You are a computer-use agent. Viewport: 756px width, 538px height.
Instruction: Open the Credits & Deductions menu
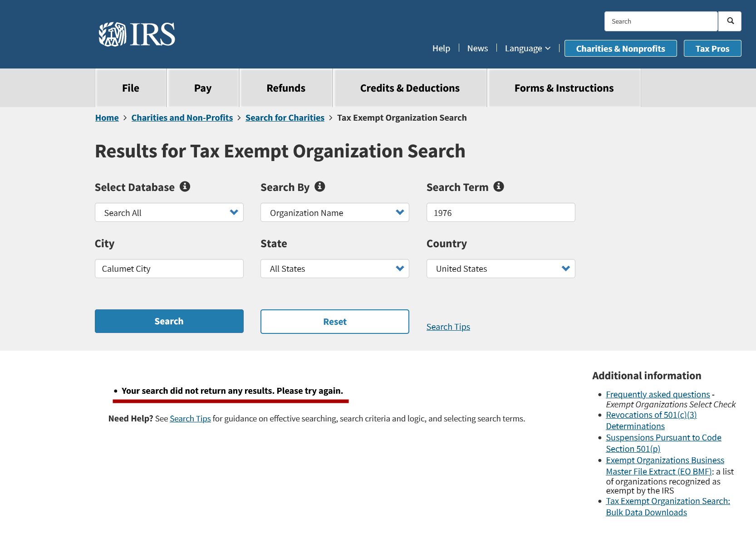[410, 88]
